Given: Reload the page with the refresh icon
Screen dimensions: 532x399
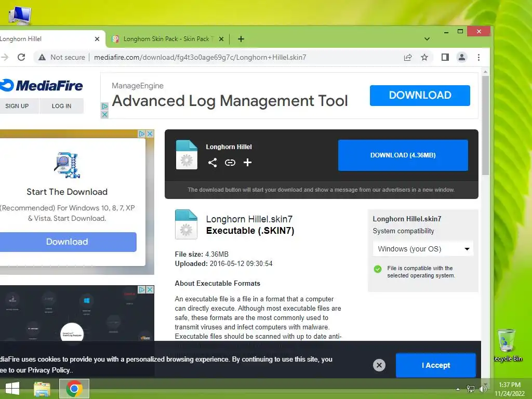Looking at the screenshot, I should (x=21, y=57).
